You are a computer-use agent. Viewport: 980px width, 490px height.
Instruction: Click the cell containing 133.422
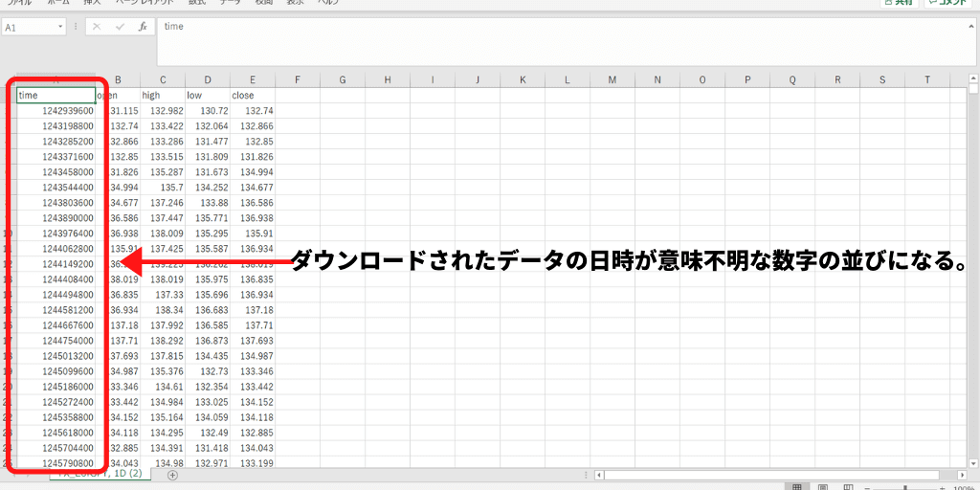point(163,126)
